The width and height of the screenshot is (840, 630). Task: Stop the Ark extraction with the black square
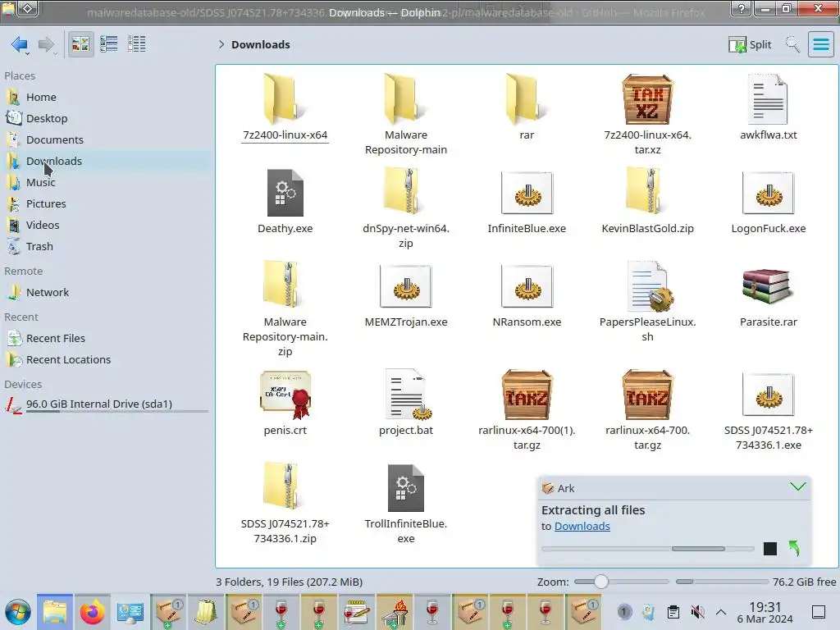tap(769, 549)
